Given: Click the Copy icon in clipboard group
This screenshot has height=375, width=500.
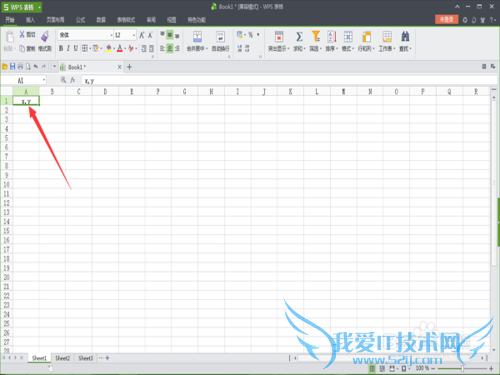Looking at the screenshot, I should [x=22, y=49].
